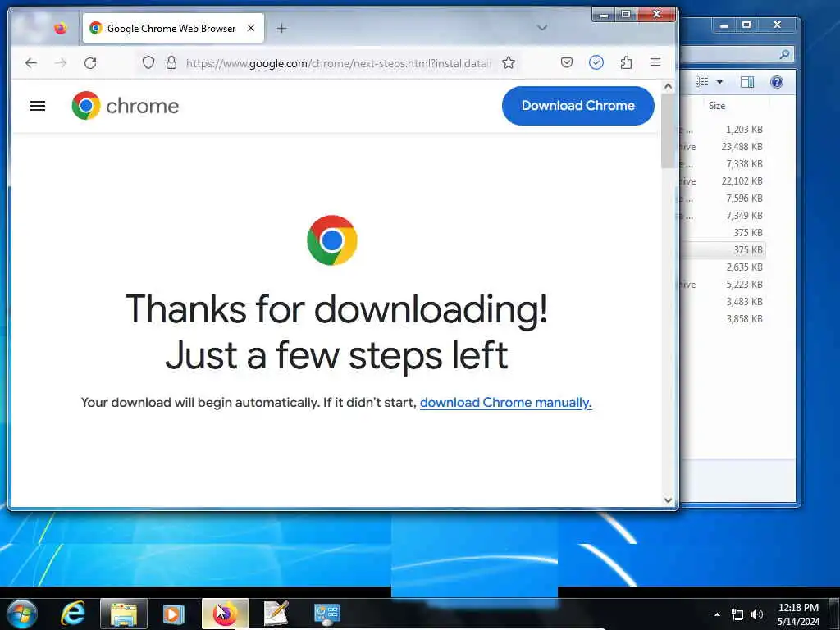Bookmark this page with the star icon
Screen dimensions: 840x630
[509, 62]
